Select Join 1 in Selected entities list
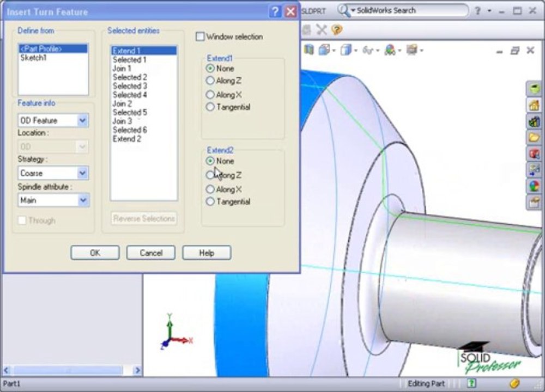The width and height of the screenshot is (545, 392). click(x=144, y=69)
